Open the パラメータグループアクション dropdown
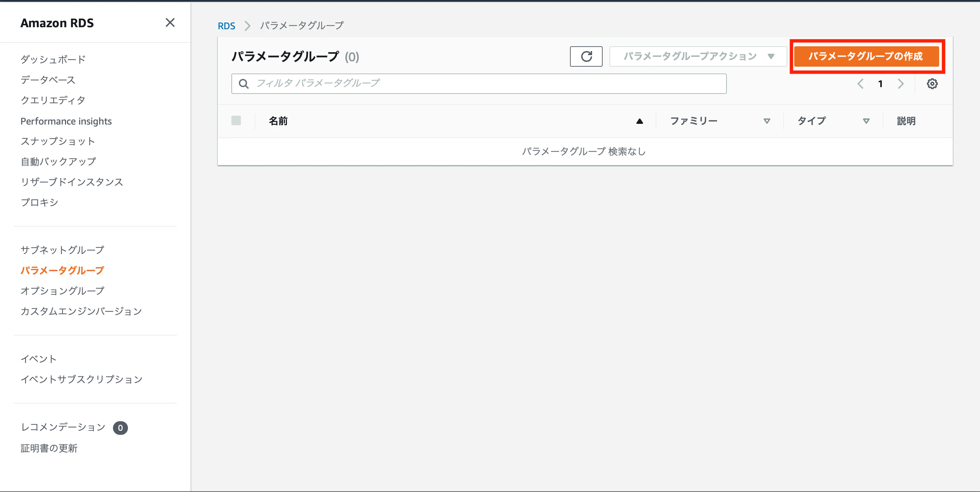 click(x=698, y=57)
